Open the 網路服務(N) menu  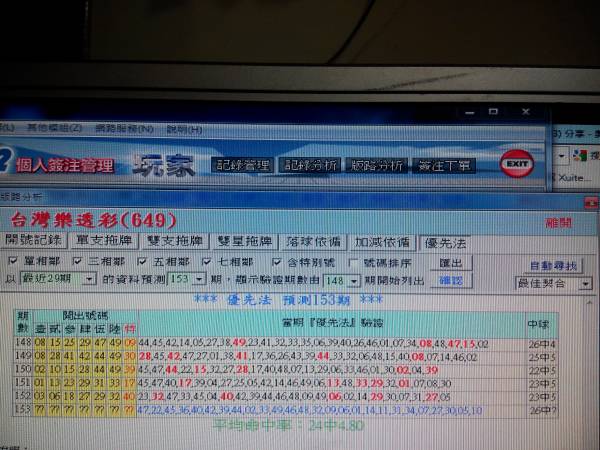(x=124, y=128)
